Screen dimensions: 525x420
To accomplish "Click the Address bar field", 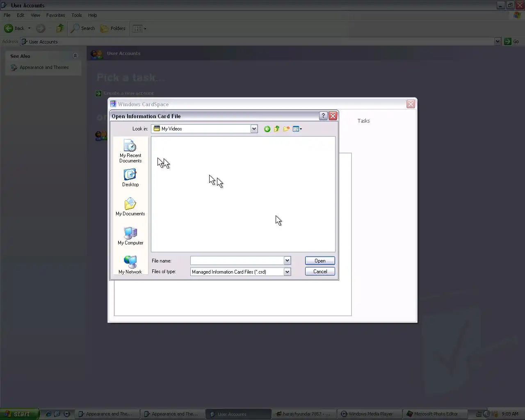I will point(258,41).
